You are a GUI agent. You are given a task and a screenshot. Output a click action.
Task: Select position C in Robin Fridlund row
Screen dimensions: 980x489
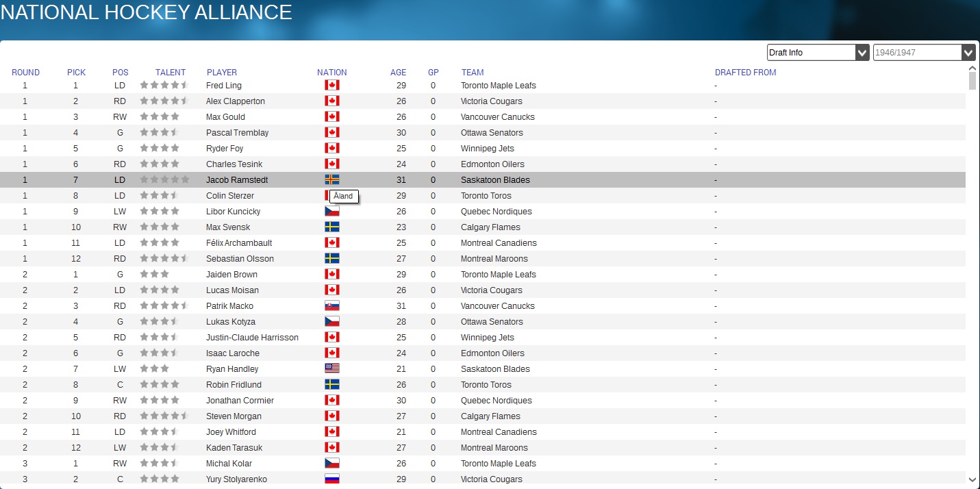tap(121, 385)
